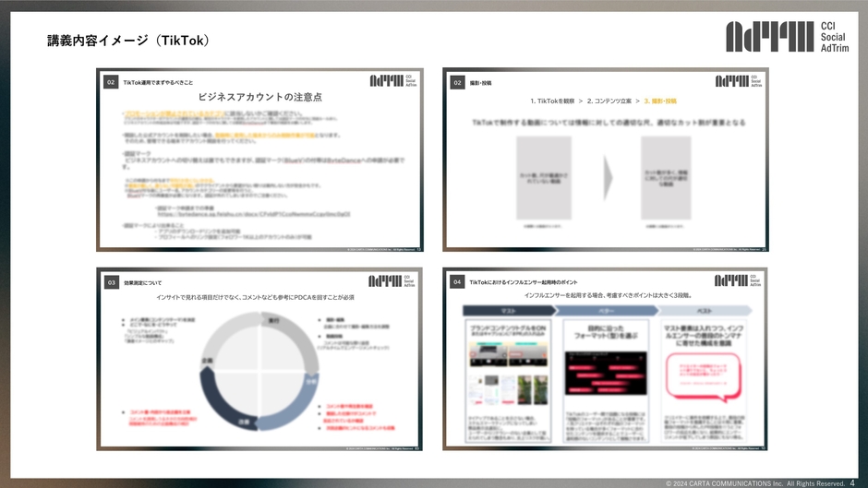This screenshot has height=488, width=868.
Task: Click the black screen image with red bars
Action: (x=606, y=374)
